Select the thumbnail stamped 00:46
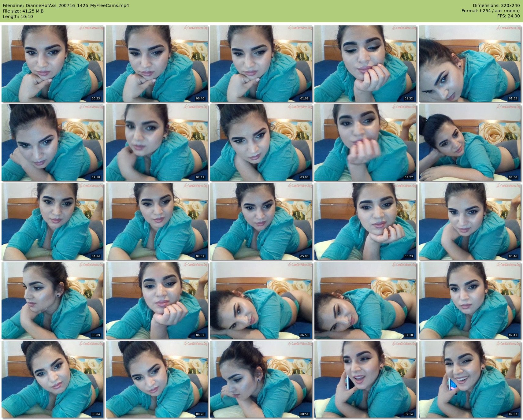Viewport: 523px width, 420px height. coord(157,64)
